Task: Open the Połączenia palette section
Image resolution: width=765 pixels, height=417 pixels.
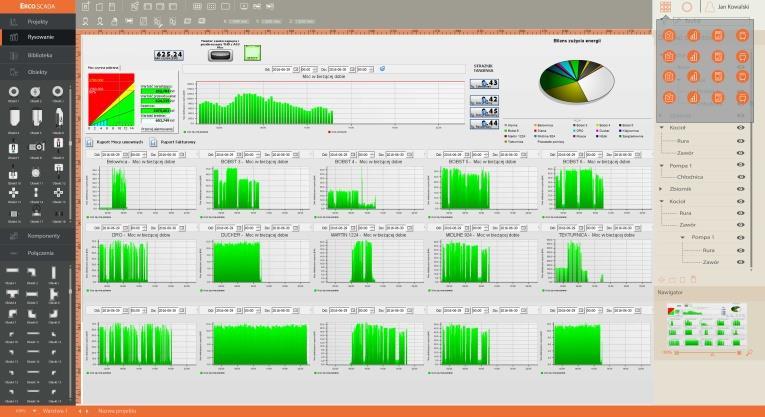Action: coord(38,253)
